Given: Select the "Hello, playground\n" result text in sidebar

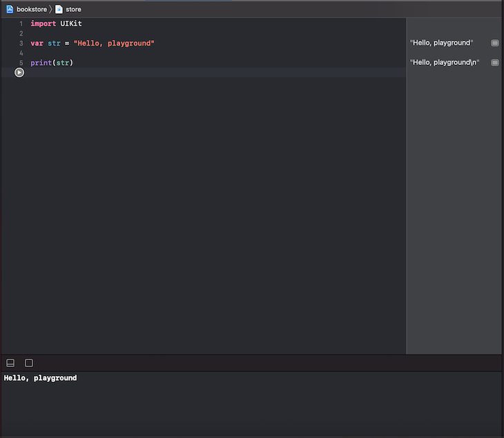Looking at the screenshot, I should click(445, 62).
